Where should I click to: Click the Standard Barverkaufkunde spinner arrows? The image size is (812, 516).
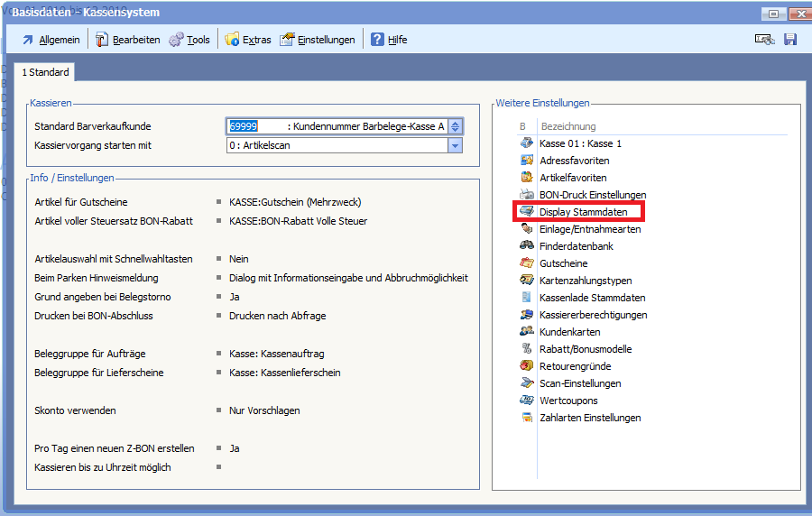click(455, 127)
